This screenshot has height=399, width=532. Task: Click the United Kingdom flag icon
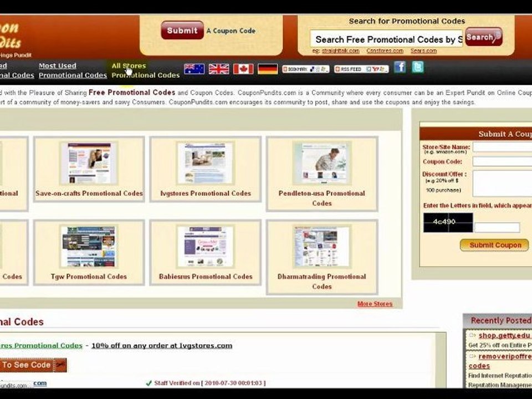point(219,69)
